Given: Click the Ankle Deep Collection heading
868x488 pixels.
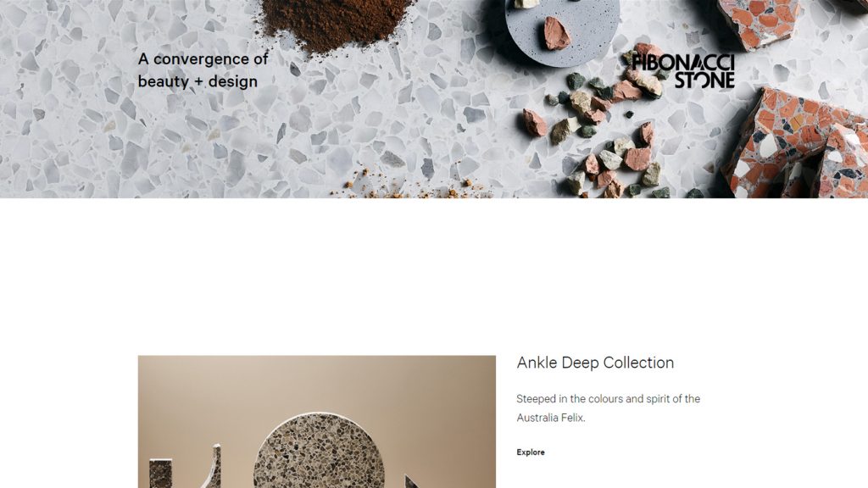Looking at the screenshot, I should (595, 363).
